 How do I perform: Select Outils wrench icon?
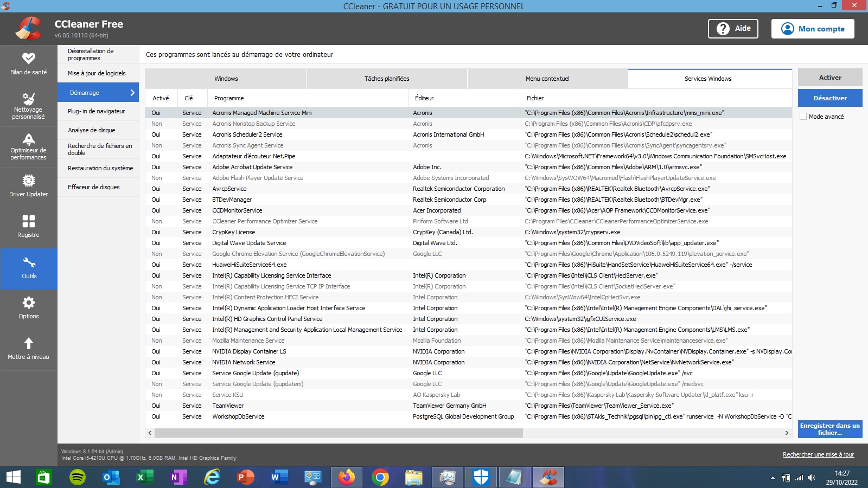tap(29, 262)
